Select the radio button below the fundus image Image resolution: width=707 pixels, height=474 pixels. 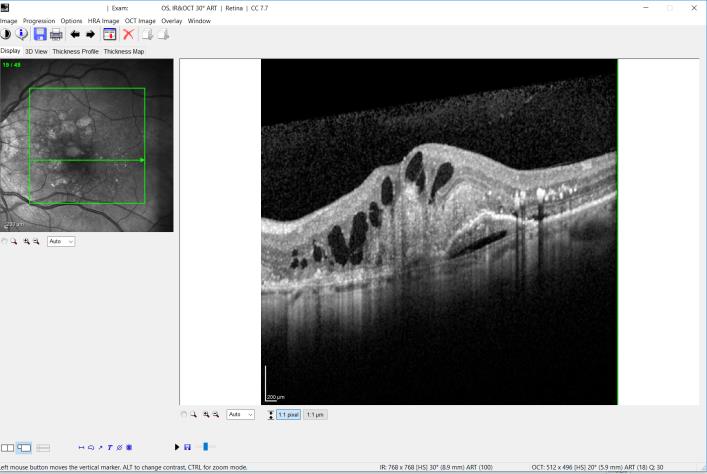[4, 241]
